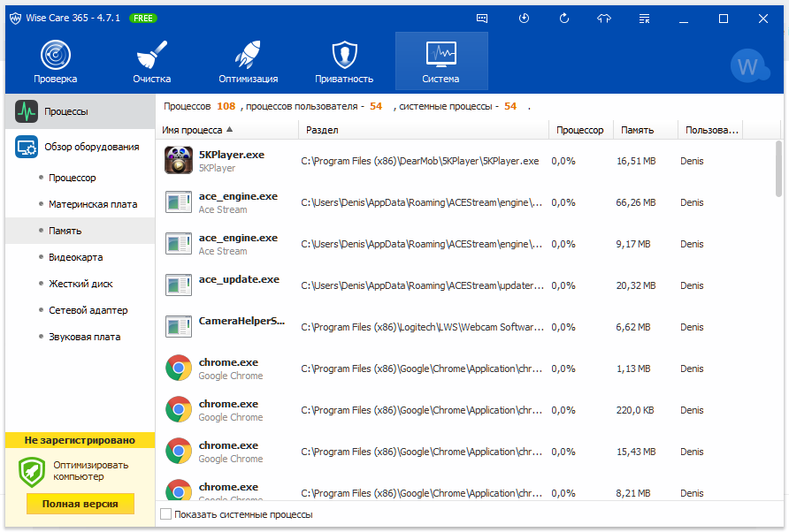Open the Видеокарта hardware item
Image resolution: width=789 pixels, height=532 pixels.
click(x=75, y=257)
